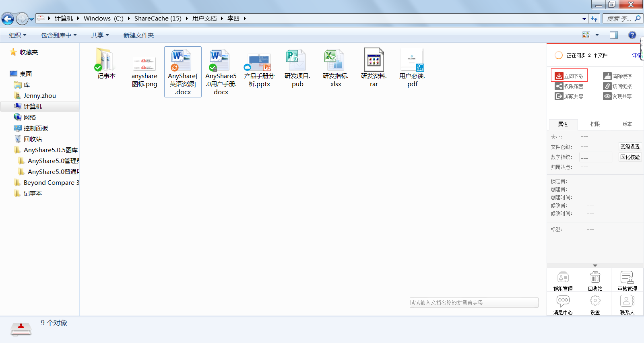Click 计算机 breadcrumb segment
This screenshot has width=644, height=343.
coord(64,18)
